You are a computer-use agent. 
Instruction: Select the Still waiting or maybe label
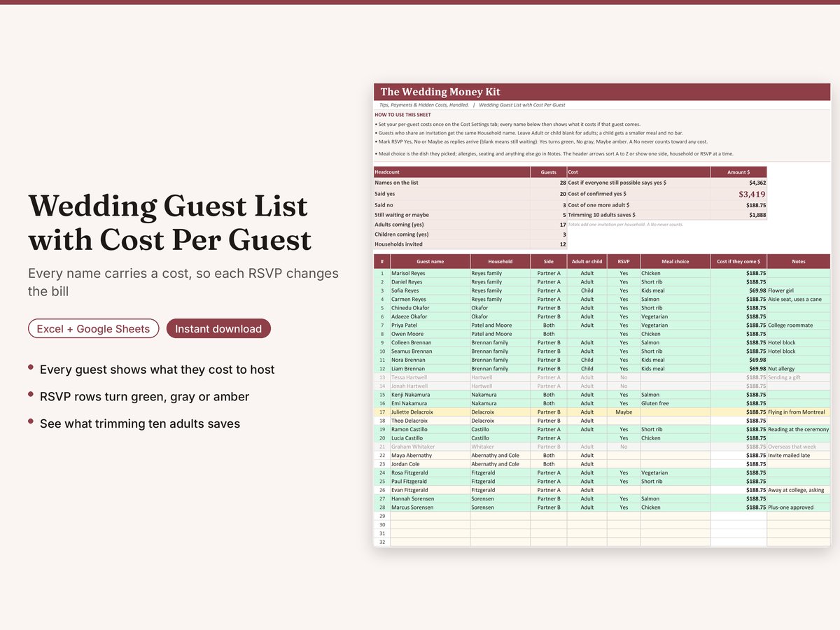[x=402, y=215]
